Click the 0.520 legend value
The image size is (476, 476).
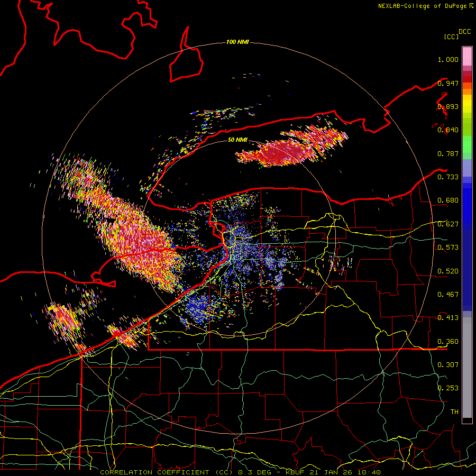pyautogui.click(x=448, y=271)
